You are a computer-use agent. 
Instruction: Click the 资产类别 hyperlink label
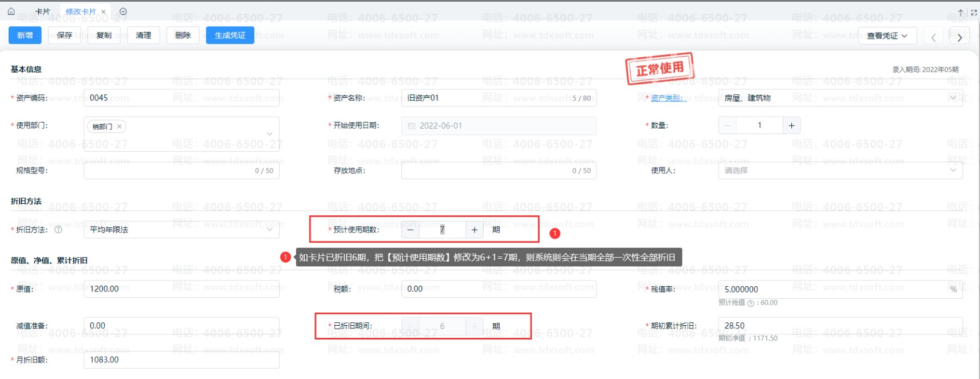(667, 98)
